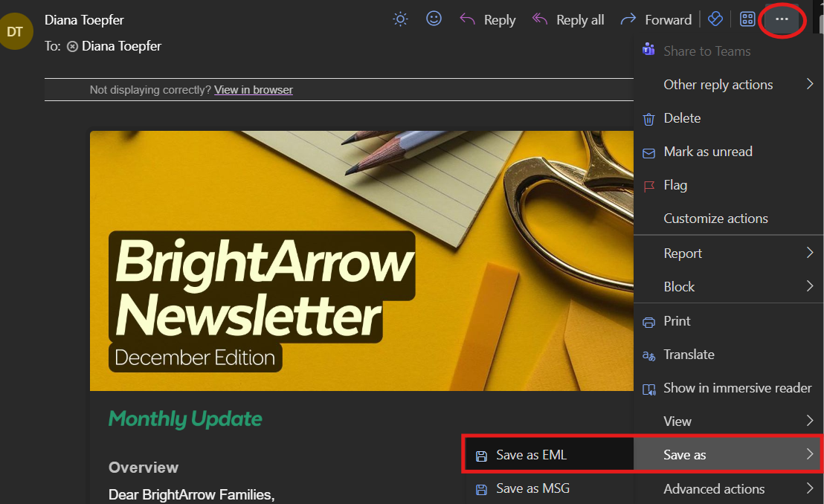
Task: Expand Other reply actions submenu arrow
Action: pos(810,84)
